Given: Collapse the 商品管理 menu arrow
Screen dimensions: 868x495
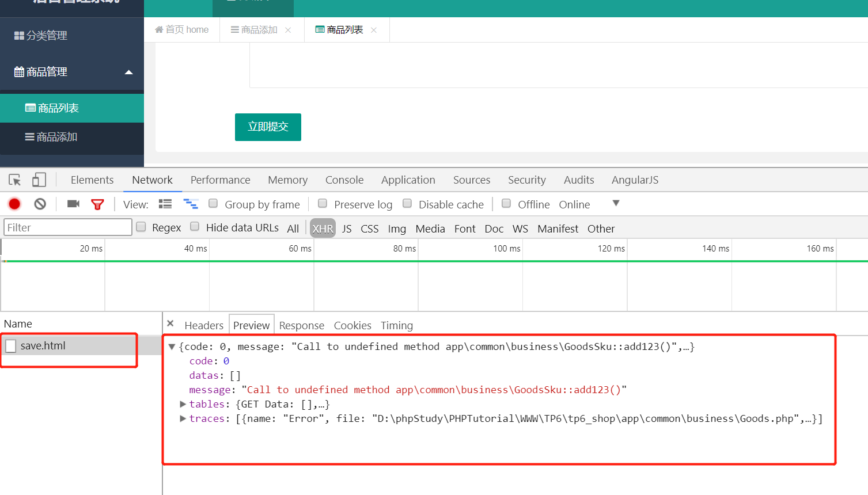Looking at the screenshot, I should 129,72.
